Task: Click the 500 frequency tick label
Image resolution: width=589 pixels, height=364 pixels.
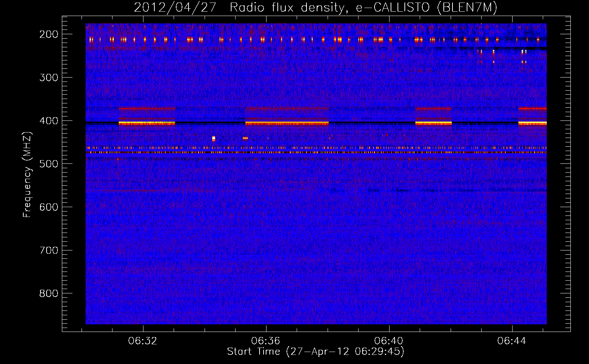Action: tap(49, 164)
